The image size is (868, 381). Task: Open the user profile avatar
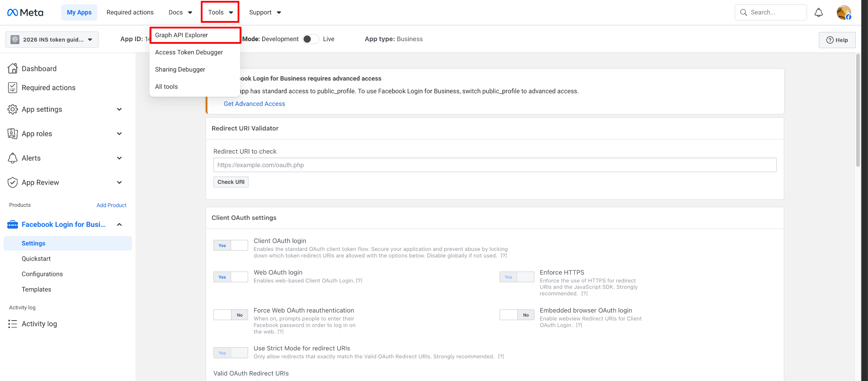point(843,13)
